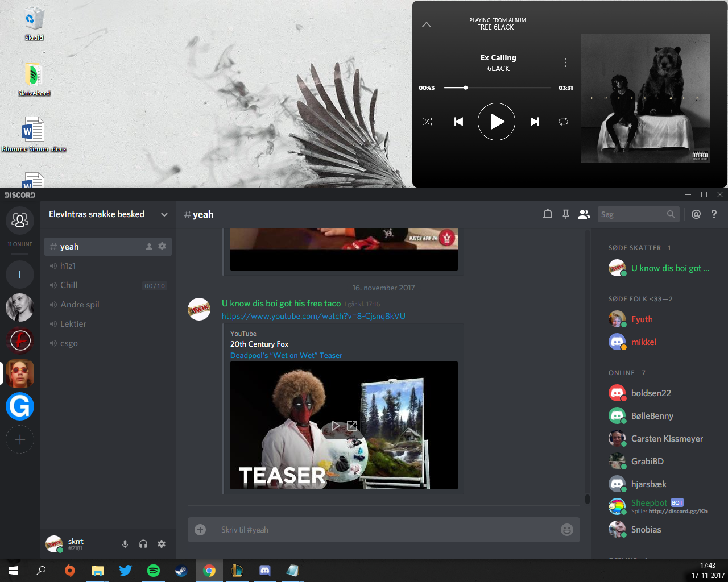The image size is (728, 582).
Task: Open the mentions @ icon
Action: 696,214
